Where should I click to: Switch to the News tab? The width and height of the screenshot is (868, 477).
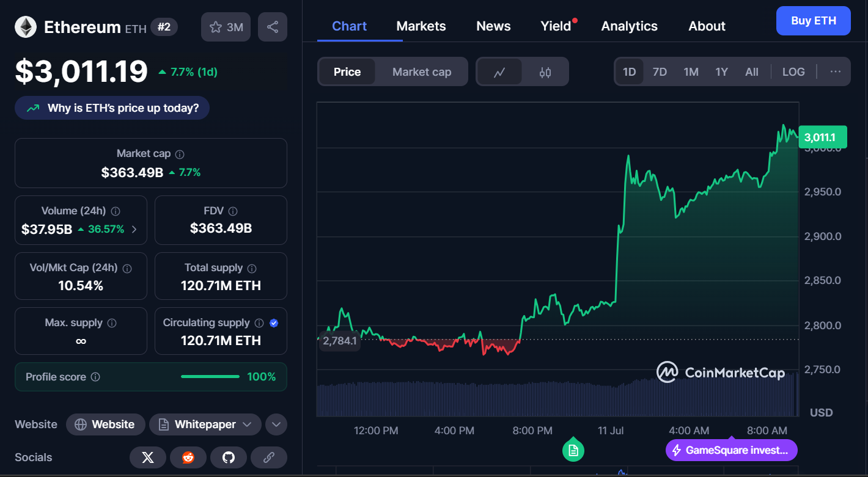point(493,26)
